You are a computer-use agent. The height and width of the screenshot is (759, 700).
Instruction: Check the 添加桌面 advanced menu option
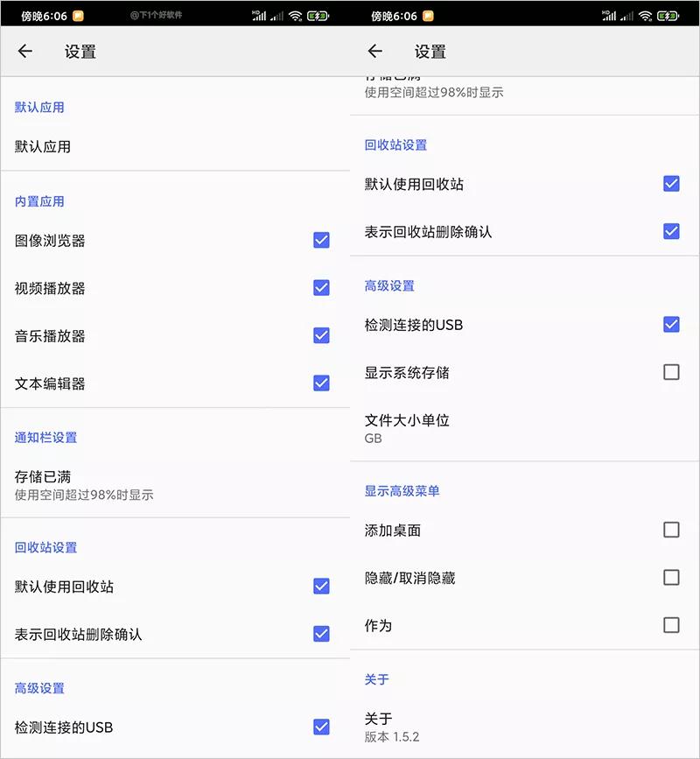671,530
